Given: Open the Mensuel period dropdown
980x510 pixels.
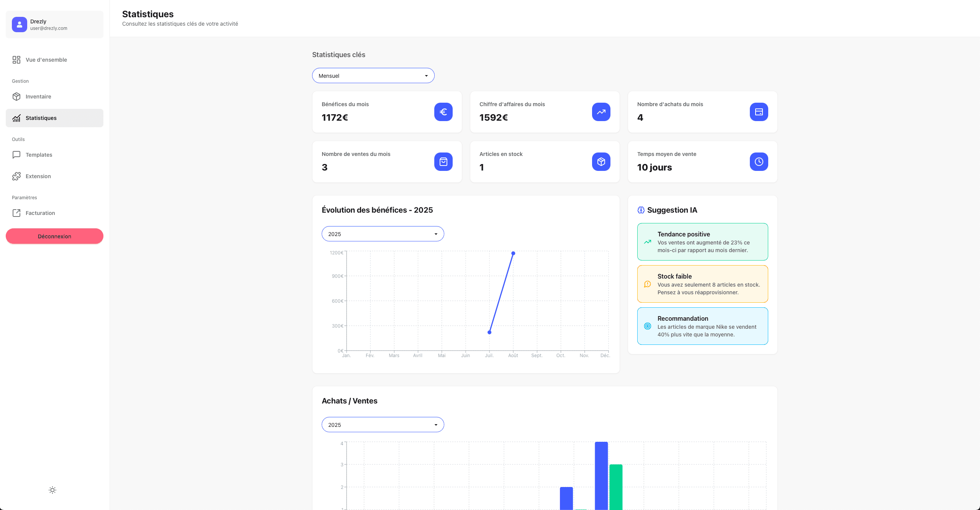Looking at the screenshot, I should 373,76.
